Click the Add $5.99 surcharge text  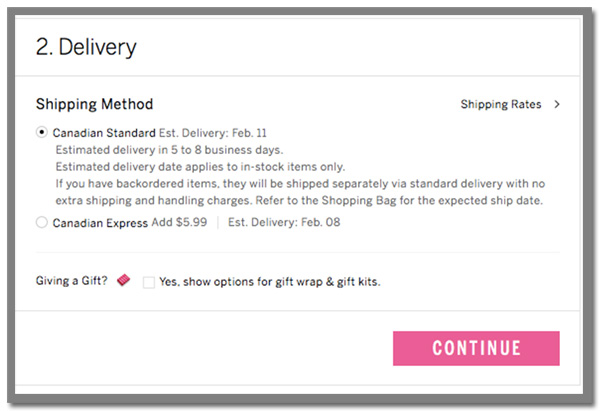pos(179,222)
